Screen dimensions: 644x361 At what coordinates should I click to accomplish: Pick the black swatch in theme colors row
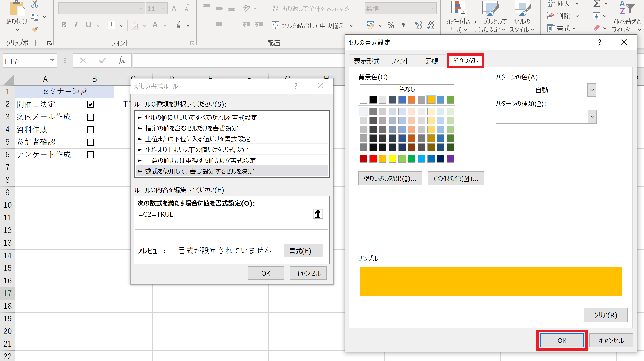coord(373,100)
